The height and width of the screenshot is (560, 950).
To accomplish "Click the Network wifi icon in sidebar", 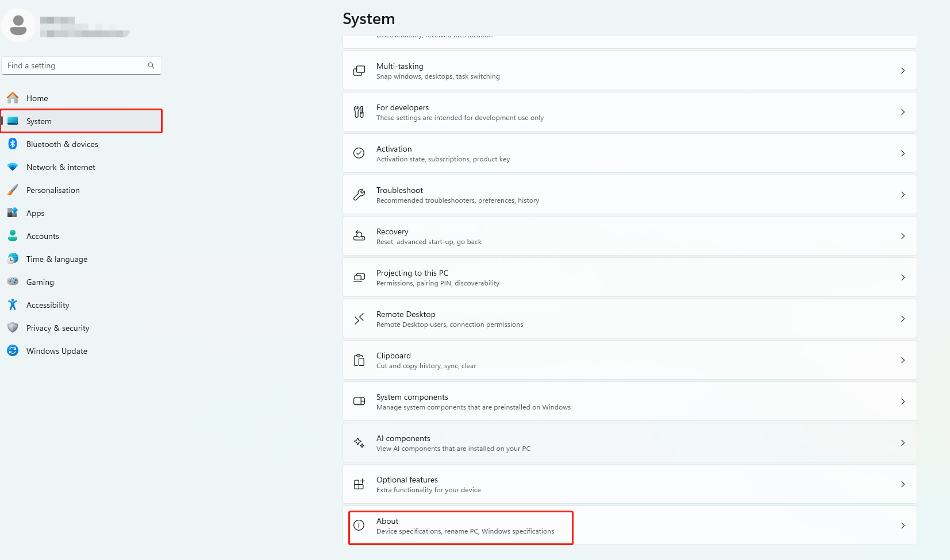I will click(13, 167).
